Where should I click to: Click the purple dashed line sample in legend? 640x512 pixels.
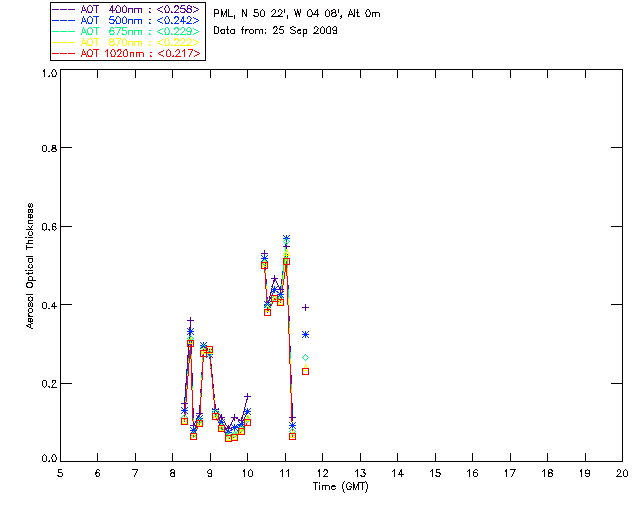(x=64, y=9)
